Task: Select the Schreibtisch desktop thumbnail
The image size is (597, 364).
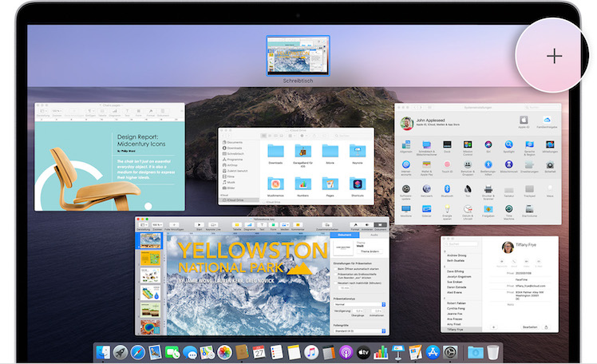Action: pos(297,55)
